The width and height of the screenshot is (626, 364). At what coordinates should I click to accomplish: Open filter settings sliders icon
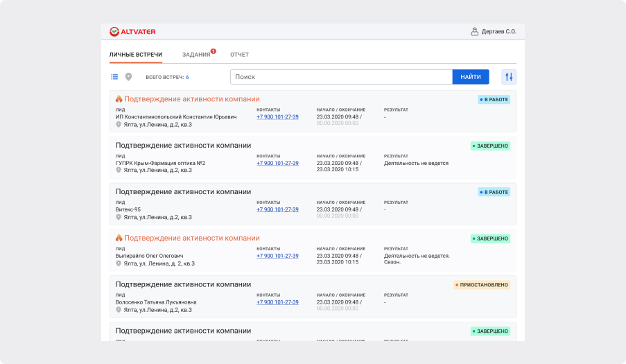(509, 77)
